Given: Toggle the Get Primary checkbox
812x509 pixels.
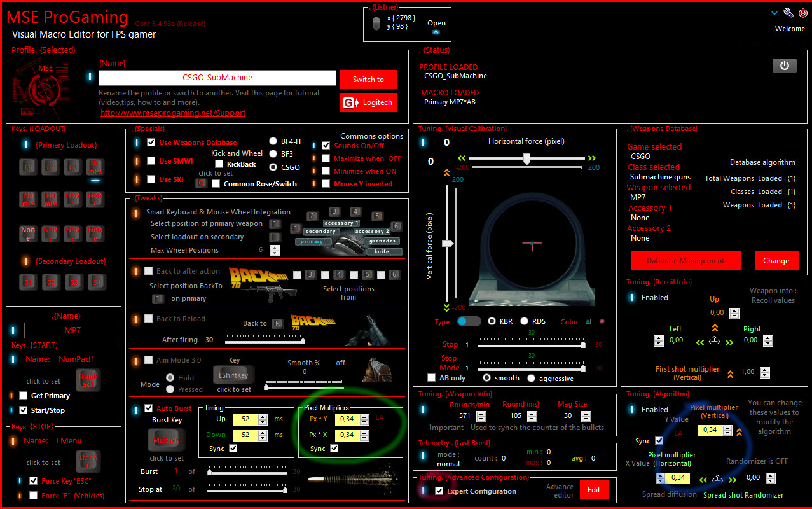Looking at the screenshot, I should 24,396.
